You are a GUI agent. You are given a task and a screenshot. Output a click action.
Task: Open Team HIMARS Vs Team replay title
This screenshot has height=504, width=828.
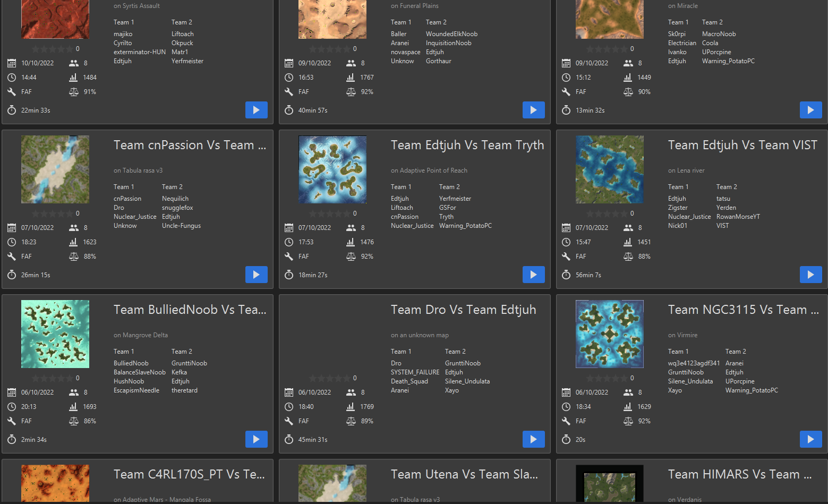[740, 474]
